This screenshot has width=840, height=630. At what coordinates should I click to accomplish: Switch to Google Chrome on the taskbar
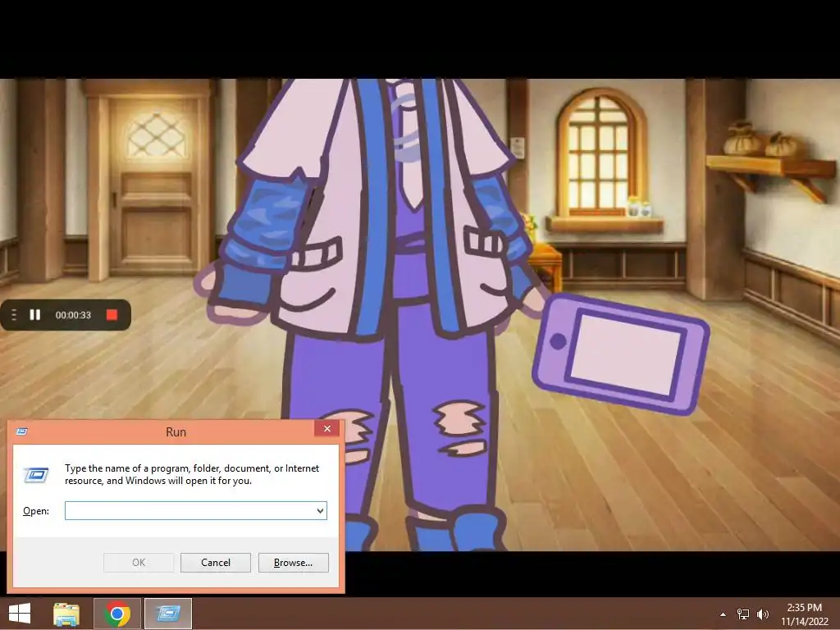point(117,614)
